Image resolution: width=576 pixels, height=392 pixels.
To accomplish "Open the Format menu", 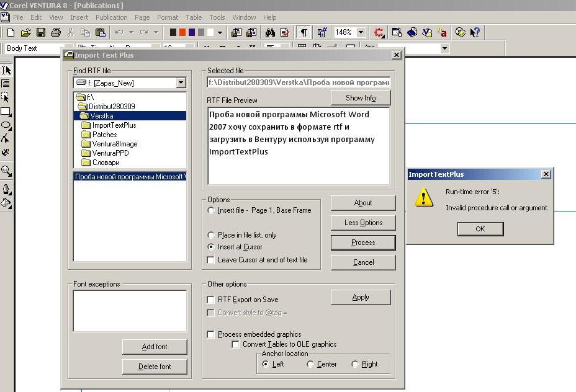I will pyautogui.click(x=168, y=17).
